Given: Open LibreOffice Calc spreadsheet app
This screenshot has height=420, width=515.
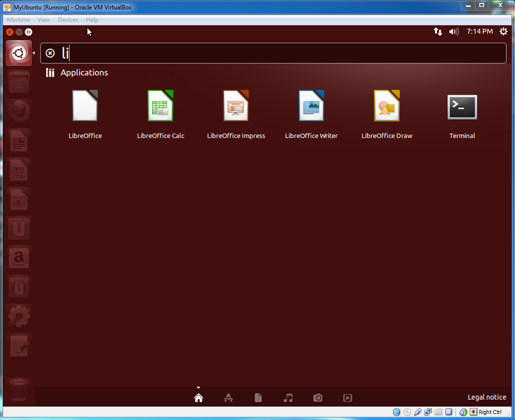Looking at the screenshot, I should [x=160, y=114].
